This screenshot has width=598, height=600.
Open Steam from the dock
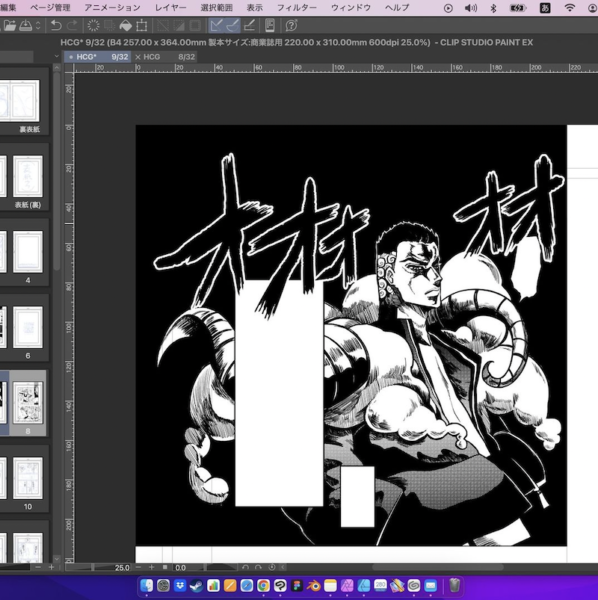[196, 585]
